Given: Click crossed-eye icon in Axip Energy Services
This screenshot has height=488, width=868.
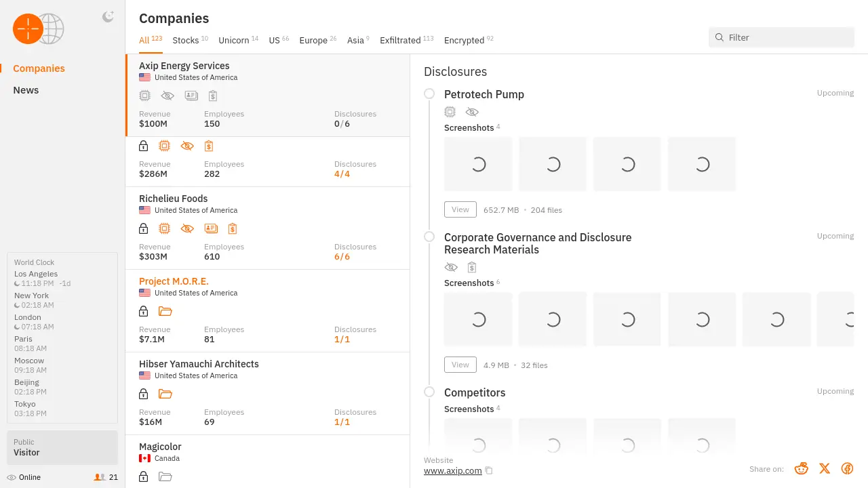Looking at the screenshot, I should pos(167,96).
